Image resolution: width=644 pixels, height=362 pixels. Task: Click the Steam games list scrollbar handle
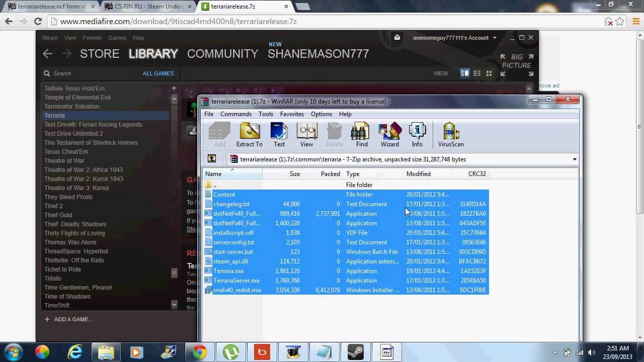coord(174,273)
